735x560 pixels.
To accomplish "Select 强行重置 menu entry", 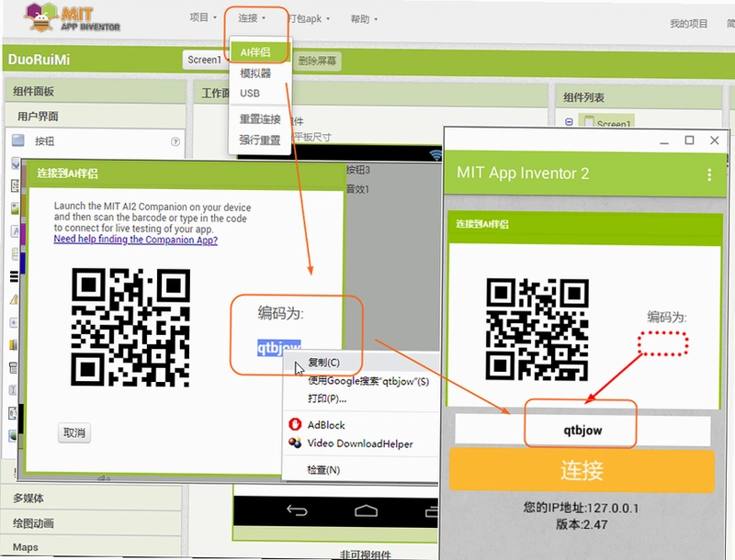I will pos(260,140).
